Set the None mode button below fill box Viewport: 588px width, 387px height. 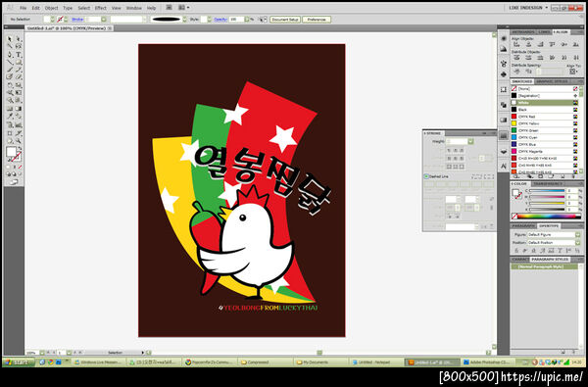click(x=20, y=167)
